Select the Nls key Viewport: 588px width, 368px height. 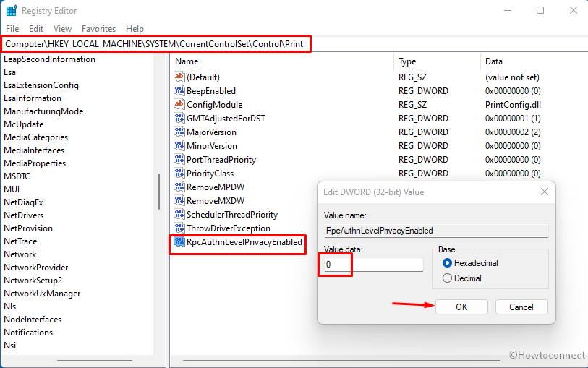(9, 307)
